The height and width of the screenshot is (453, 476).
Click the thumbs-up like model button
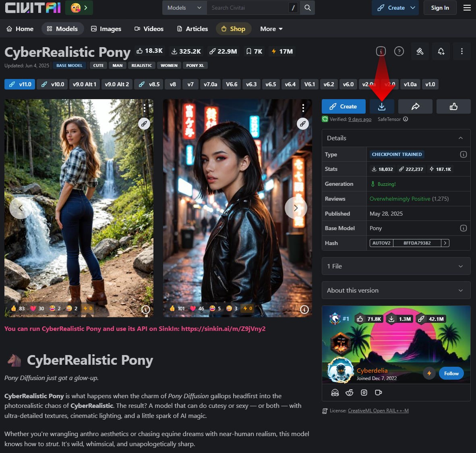pyautogui.click(x=453, y=107)
